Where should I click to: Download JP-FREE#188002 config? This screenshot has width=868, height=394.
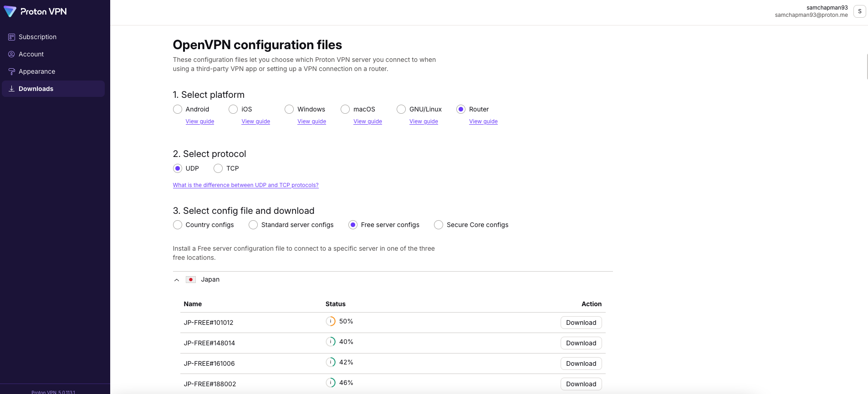[x=581, y=384]
